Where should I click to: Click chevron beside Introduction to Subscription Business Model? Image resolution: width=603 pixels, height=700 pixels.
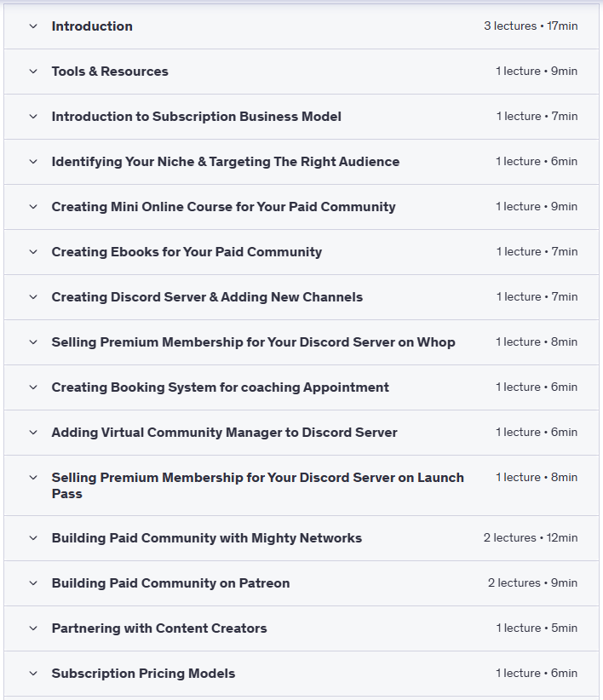(x=33, y=117)
